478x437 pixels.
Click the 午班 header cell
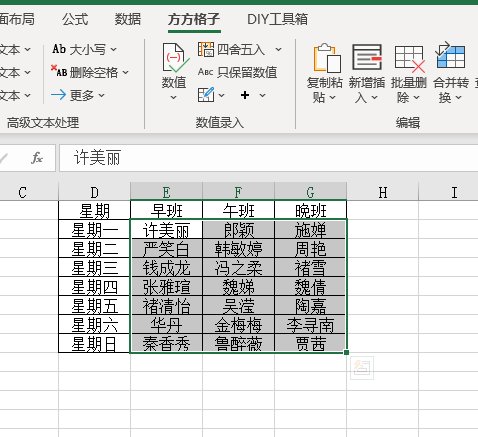(238, 210)
